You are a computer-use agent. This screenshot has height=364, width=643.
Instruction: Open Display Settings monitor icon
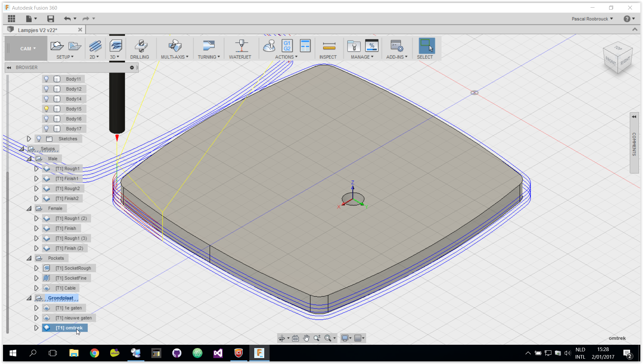(x=345, y=338)
